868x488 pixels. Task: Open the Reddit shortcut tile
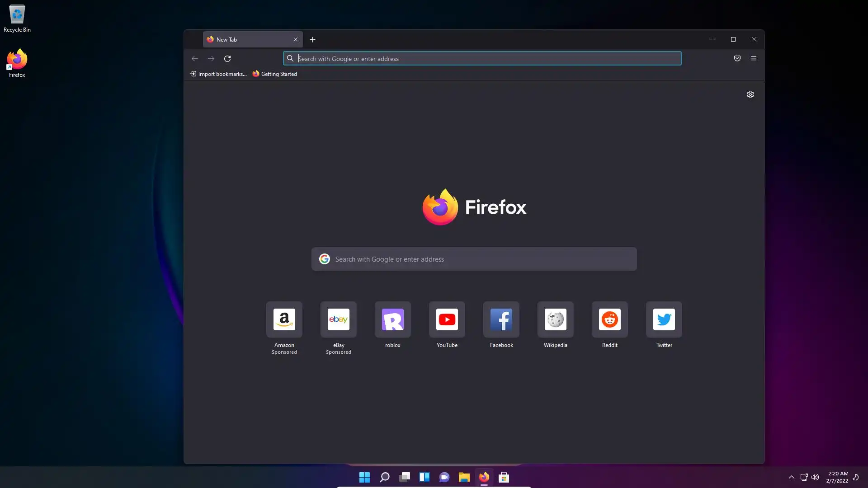pyautogui.click(x=609, y=319)
